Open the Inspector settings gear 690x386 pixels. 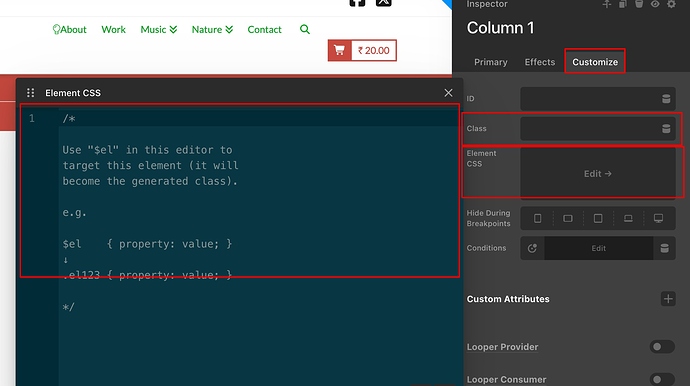[671, 4]
